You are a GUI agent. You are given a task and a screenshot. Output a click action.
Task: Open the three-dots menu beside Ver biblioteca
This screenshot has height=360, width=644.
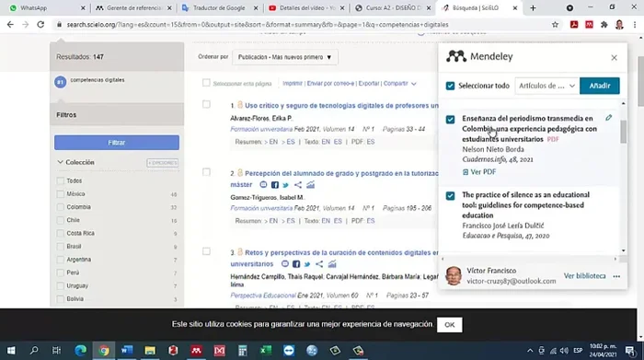616,276
